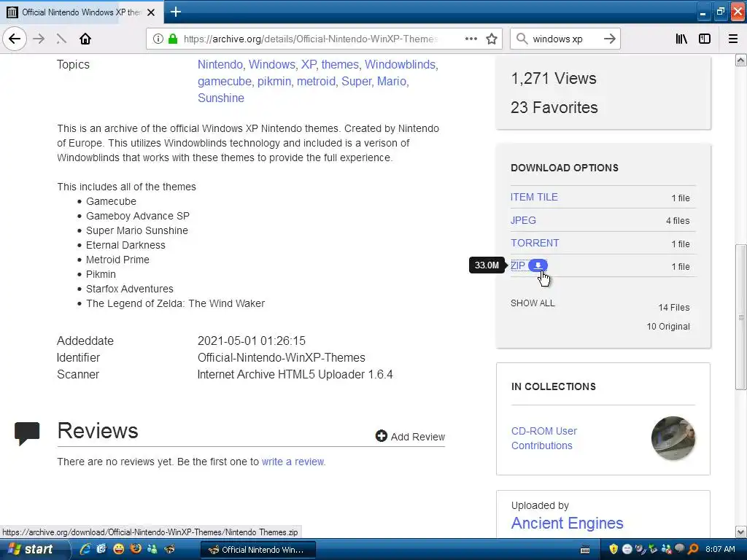Image resolution: width=747 pixels, height=560 pixels.
Task: Open the JPEG download option
Action: pos(523,220)
